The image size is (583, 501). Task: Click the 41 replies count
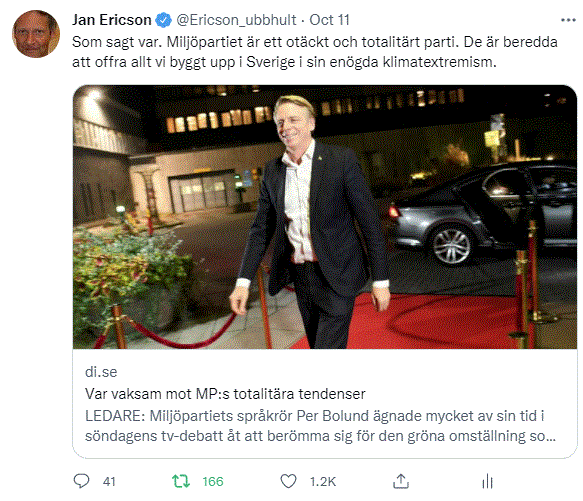(x=109, y=482)
